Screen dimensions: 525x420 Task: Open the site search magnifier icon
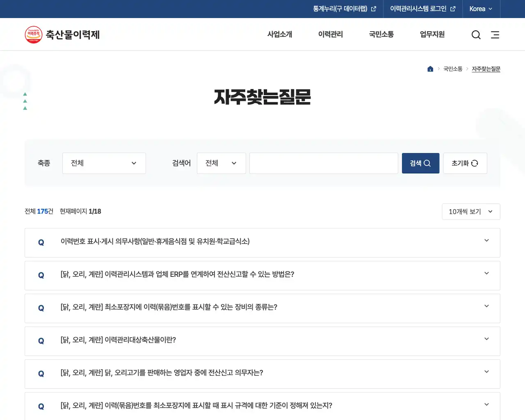coord(476,35)
